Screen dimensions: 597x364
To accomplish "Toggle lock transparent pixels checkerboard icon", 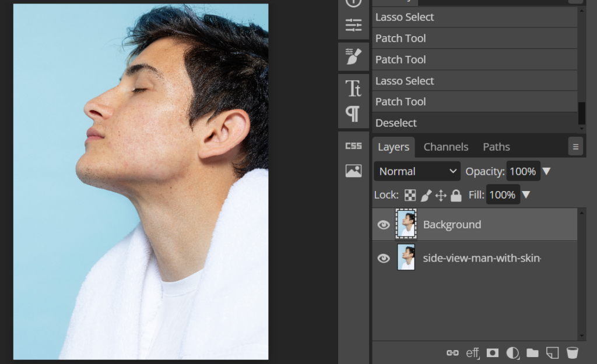I will click(410, 195).
